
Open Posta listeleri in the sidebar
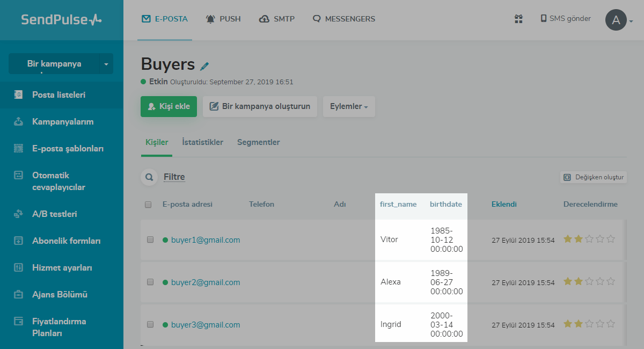click(x=58, y=95)
